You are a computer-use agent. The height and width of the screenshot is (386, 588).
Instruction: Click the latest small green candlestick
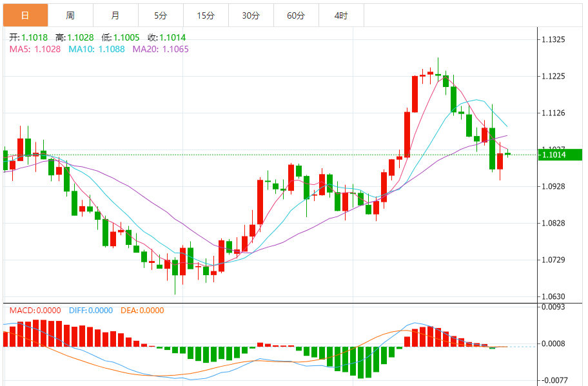point(508,153)
